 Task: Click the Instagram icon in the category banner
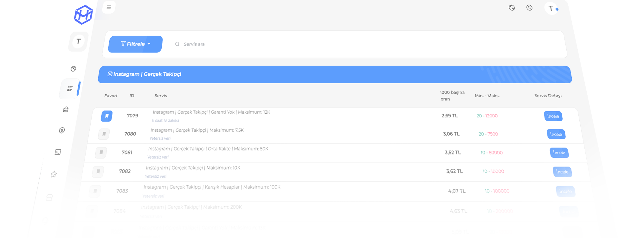click(x=110, y=74)
